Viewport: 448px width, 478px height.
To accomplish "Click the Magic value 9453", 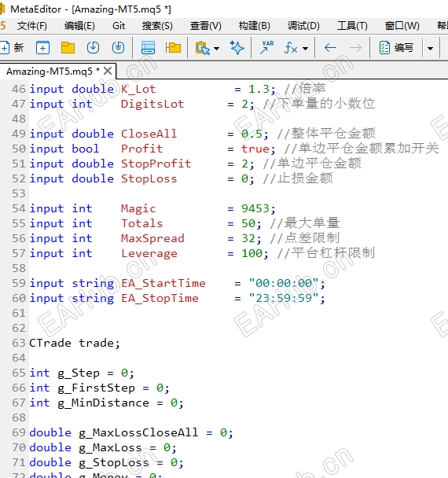I will (x=255, y=208).
